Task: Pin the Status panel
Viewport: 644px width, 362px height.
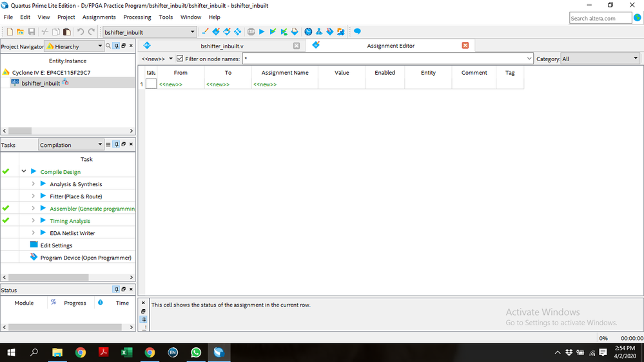Action: click(x=117, y=289)
